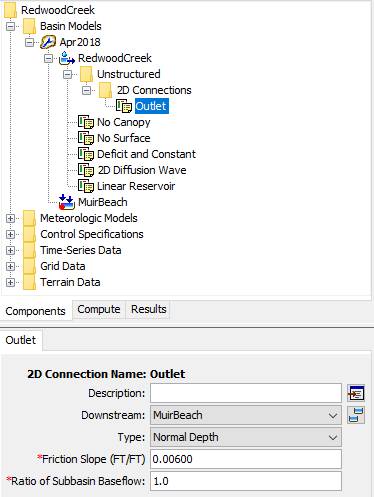Collapse the Apr2018 basin model node

point(29,42)
